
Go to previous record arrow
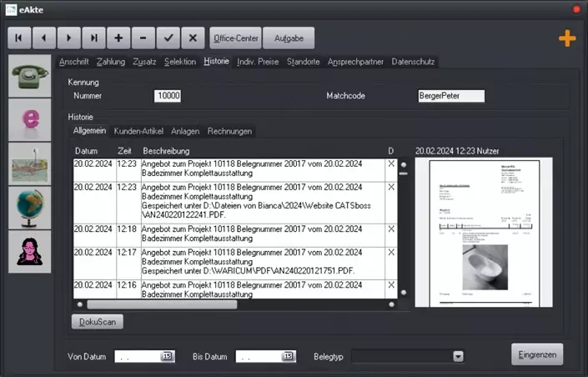(44, 38)
